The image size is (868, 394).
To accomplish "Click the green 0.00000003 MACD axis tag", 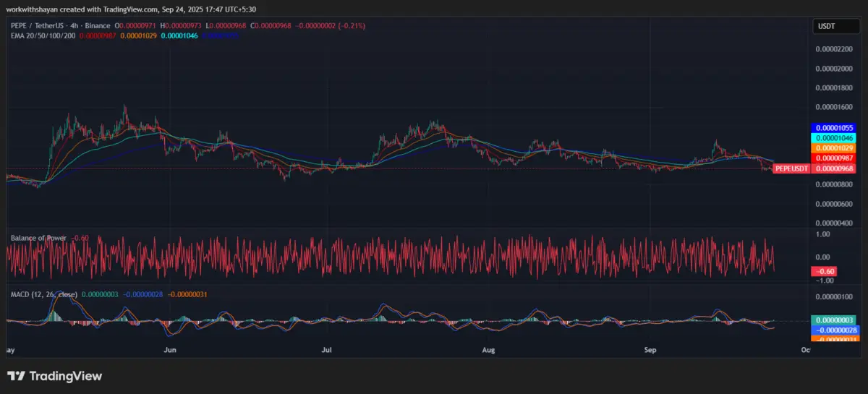I will coord(835,320).
